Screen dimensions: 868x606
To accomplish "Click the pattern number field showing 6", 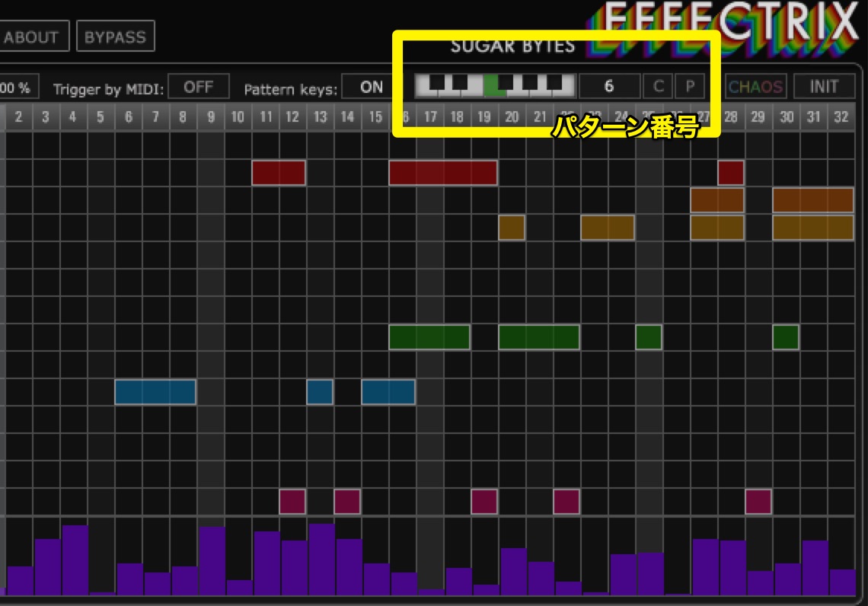I will 608,86.
